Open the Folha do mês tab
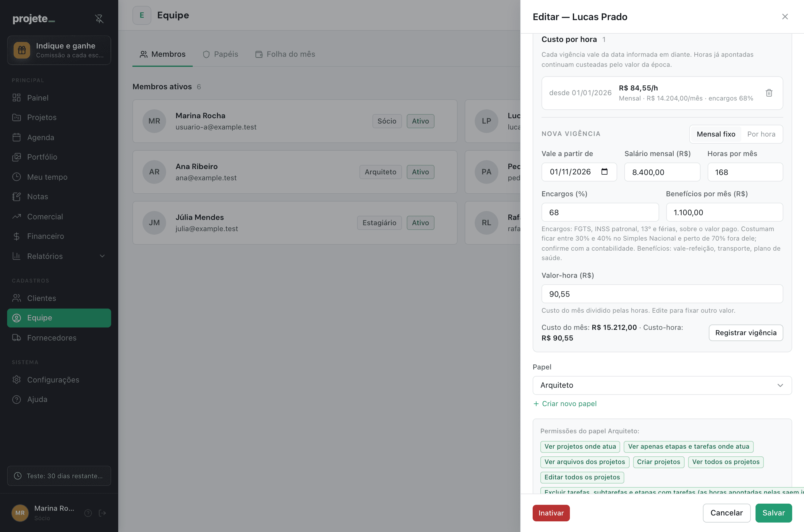 click(285, 54)
